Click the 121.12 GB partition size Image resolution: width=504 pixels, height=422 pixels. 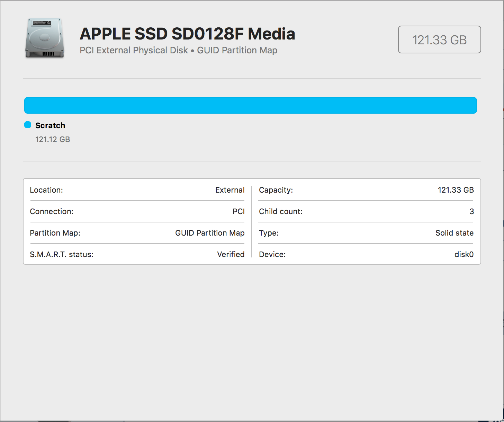coord(53,139)
